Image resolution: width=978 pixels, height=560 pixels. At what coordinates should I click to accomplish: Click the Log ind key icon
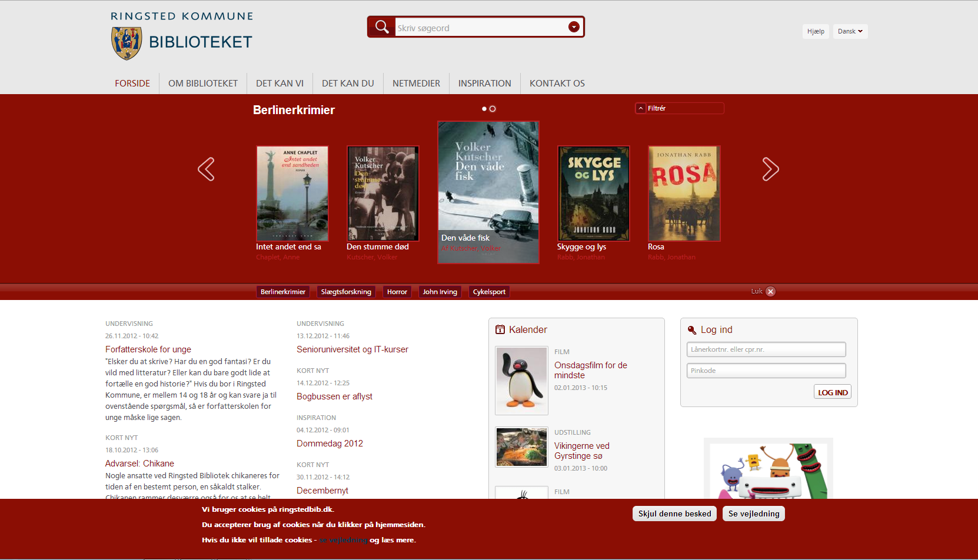(692, 330)
